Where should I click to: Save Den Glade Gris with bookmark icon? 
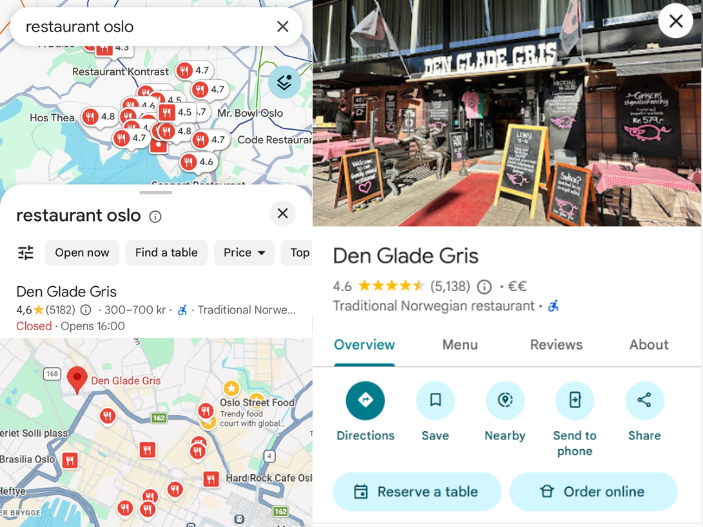[x=435, y=401]
